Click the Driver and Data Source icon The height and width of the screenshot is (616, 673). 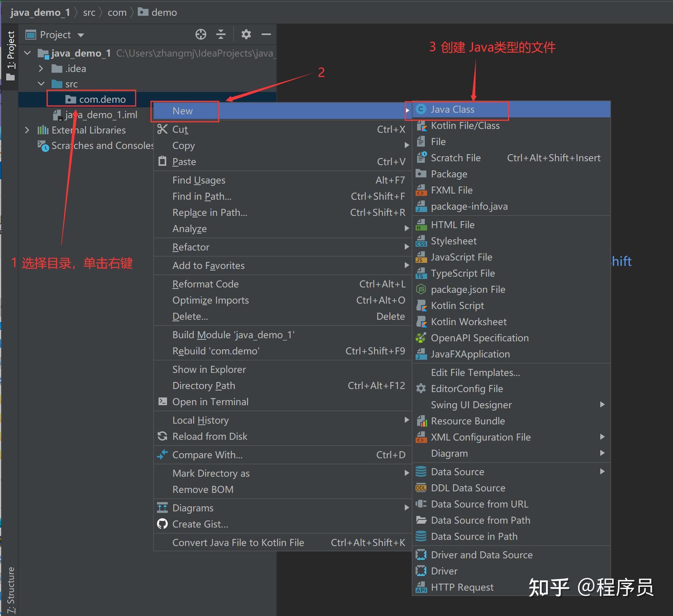421,555
